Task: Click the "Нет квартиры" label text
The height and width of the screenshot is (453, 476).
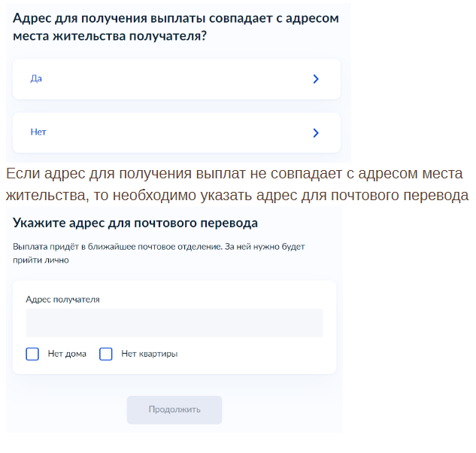Action: pyautogui.click(x=149, y=354)
